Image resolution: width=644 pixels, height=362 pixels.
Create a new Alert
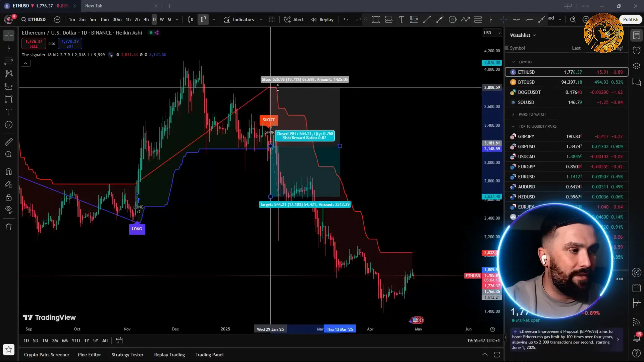pos(294,19)
